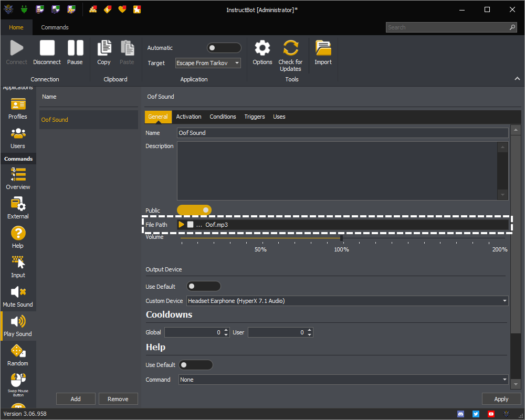Viewport: 525px width, 420px height.
Task: Click Disconnect in the ribbon
Action: (47, 52)
